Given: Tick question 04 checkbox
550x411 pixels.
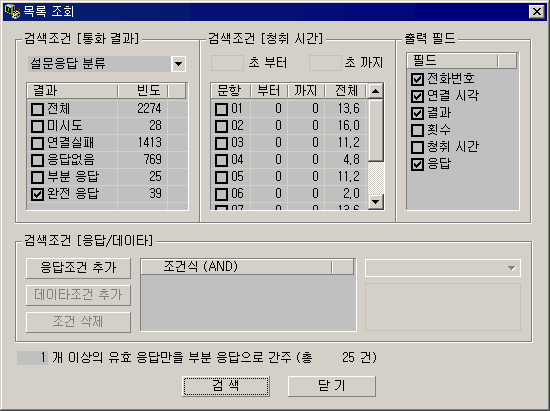Looking at the screenshot, I should (x=221, y=160).
